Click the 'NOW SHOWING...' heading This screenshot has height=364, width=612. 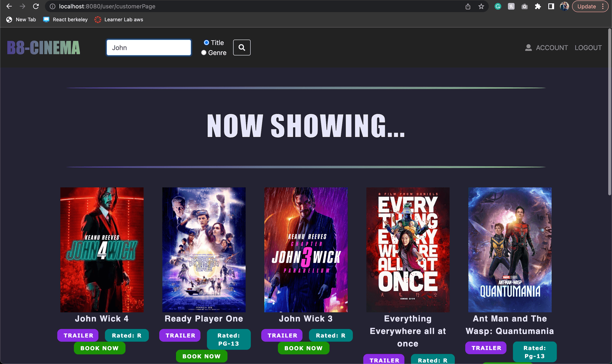tap(306, 126)
